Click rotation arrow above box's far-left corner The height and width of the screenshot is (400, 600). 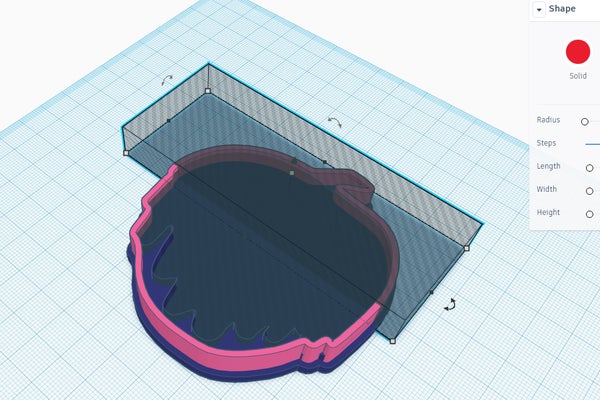(x=168, y=78)
